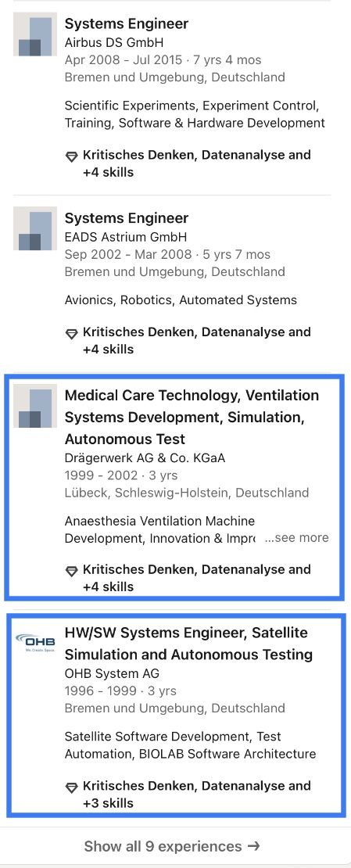Click the skills diamond icon under Airbus DS
This screenshot has width=351, height=868.
(x=71, y=156)
